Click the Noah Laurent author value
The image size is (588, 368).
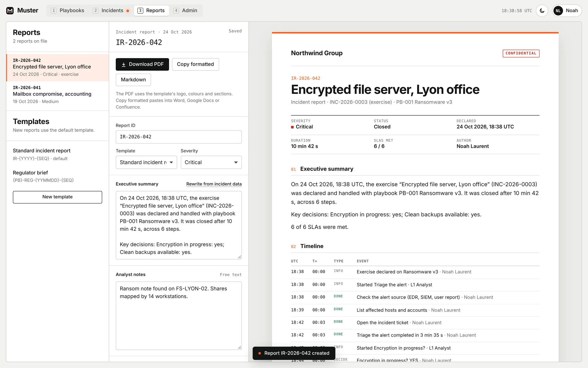pos(472,146)
